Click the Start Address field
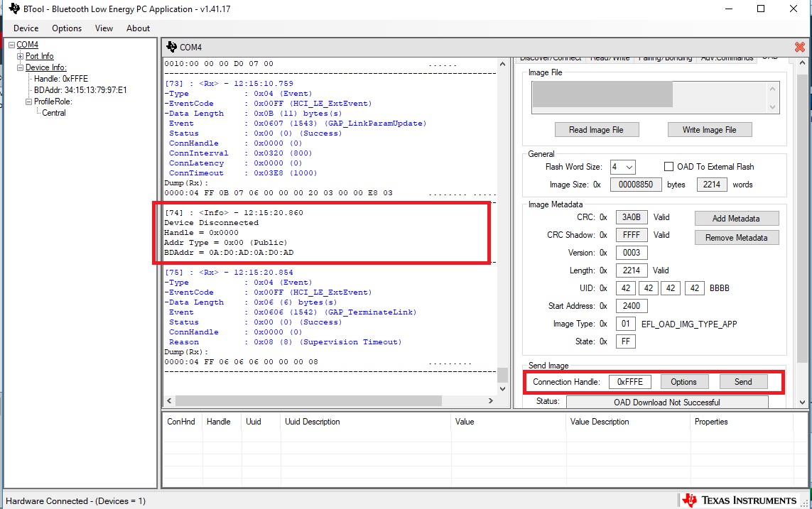The width and height of the screenshot is (812, 509). pos(632,306)
